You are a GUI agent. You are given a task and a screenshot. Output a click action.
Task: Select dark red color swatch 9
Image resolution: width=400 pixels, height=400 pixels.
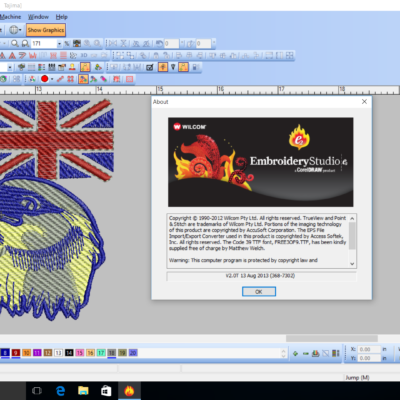pos(16,353)
